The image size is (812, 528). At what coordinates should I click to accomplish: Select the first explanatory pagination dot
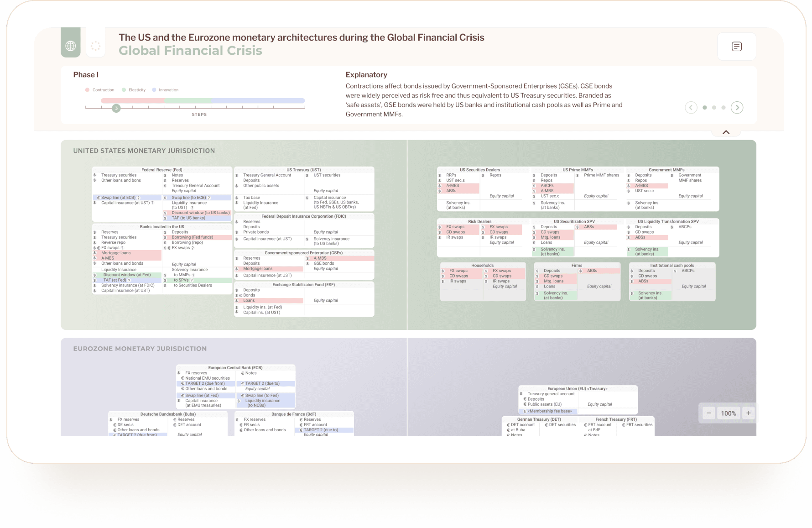pos(705,108)
